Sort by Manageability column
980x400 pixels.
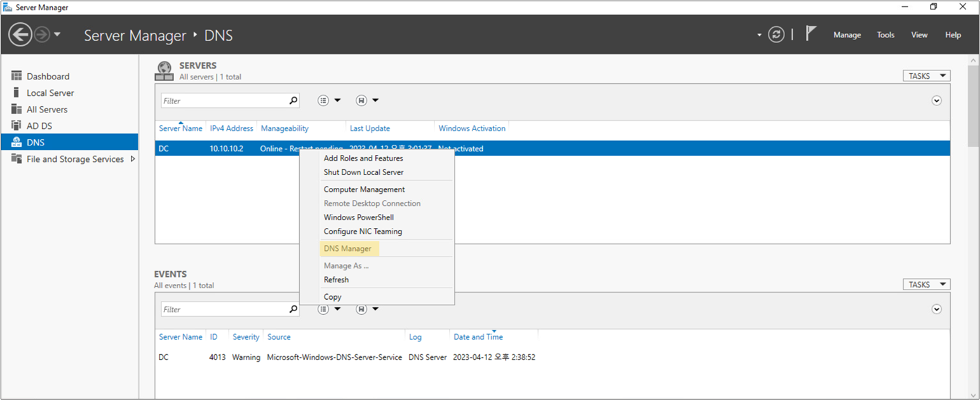pyautogui.click(x=285, y=128)
